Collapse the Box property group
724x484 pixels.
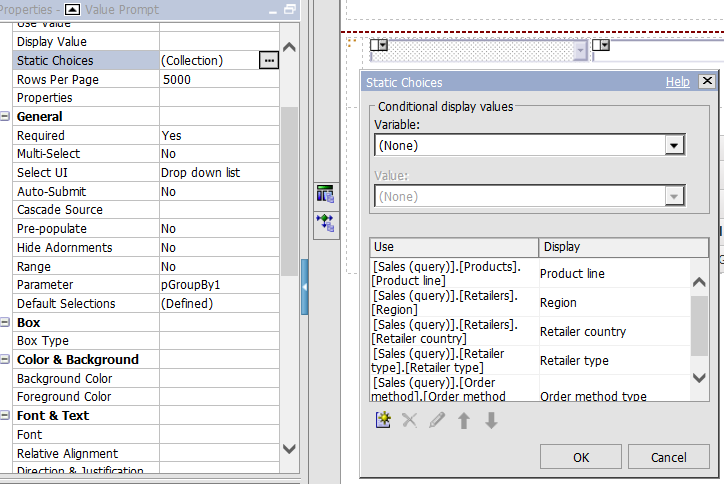coord(5,322)
